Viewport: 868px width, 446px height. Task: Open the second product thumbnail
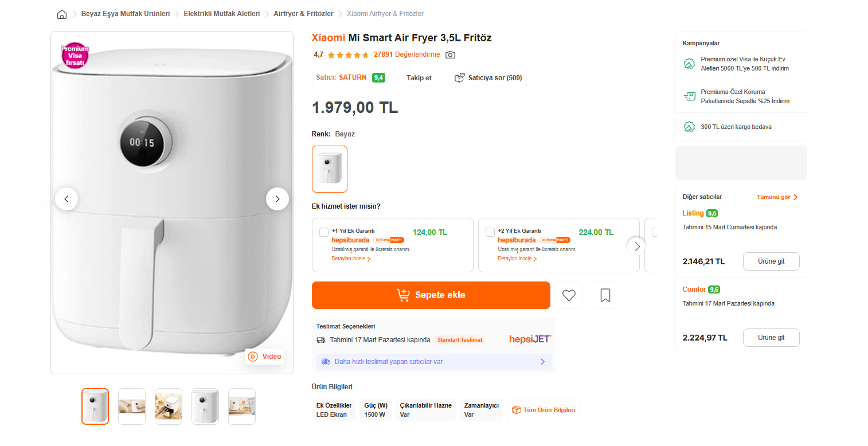click(132, 406)
